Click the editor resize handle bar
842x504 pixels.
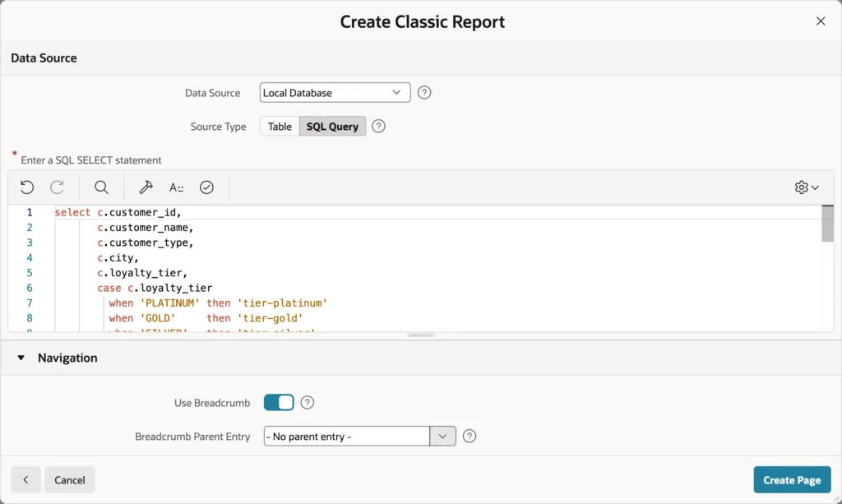(421, 335)
